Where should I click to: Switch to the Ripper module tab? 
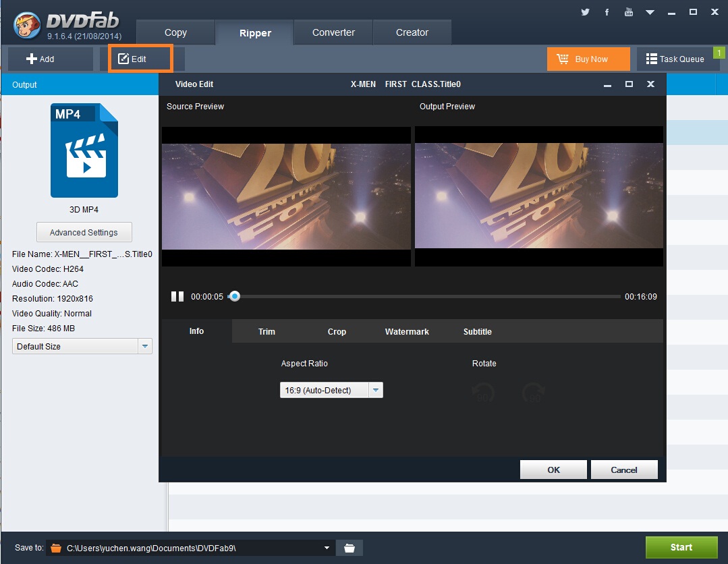click(255, 32)
